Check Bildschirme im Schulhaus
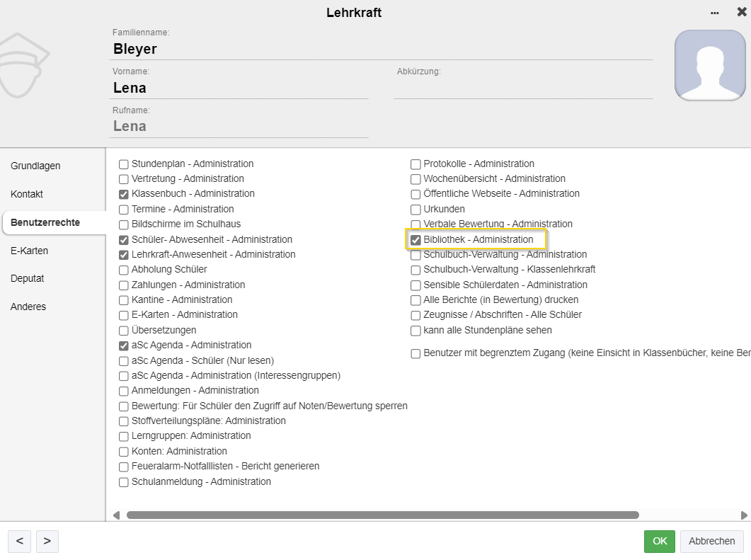The image size is (751, 560). pyautogui.click(x=124, y=224)
